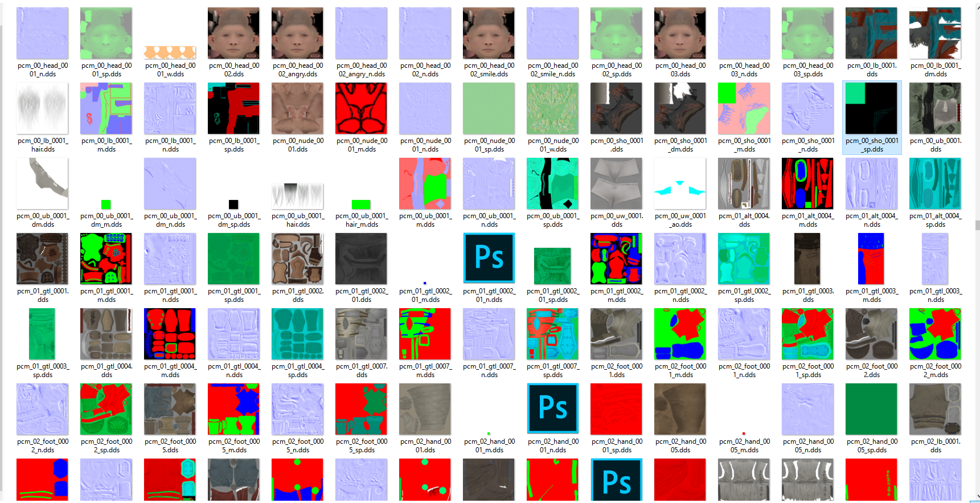The height and width of the screenshot is (503, 980).
Task: Click the vertical scrollbar thumb on the right
Action: 977,225
